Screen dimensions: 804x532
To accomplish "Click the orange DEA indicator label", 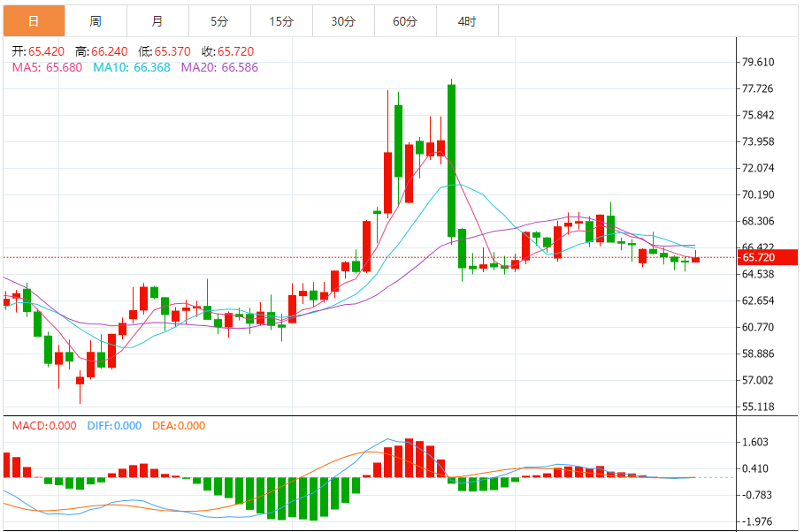I will point(178,426).
